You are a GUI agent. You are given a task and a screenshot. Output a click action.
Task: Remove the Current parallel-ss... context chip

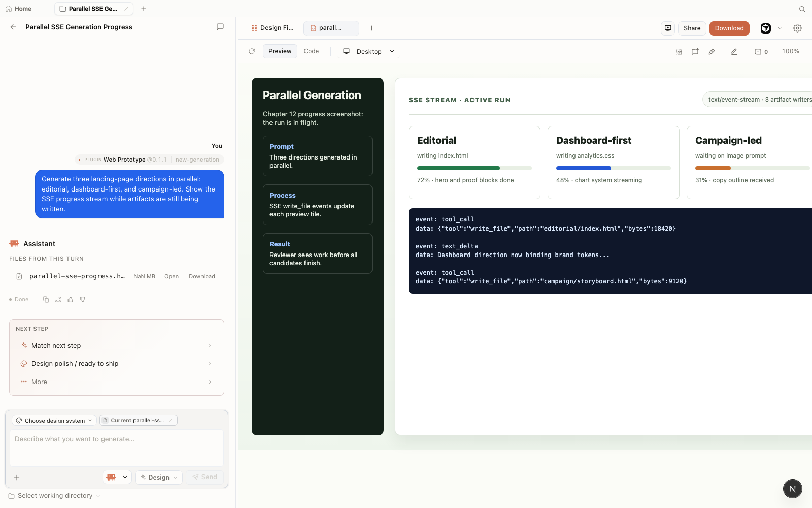[x=171, y=420]
